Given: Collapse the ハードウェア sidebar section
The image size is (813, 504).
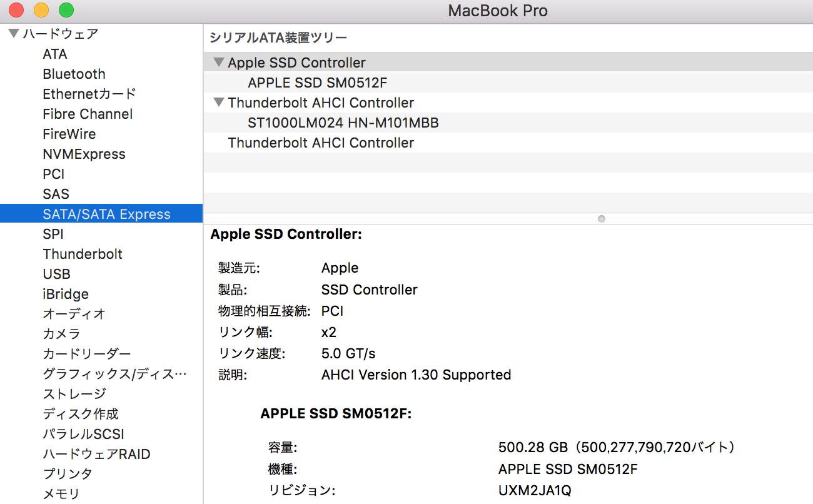Looking at the screenshot, I should tap(14, 34).
